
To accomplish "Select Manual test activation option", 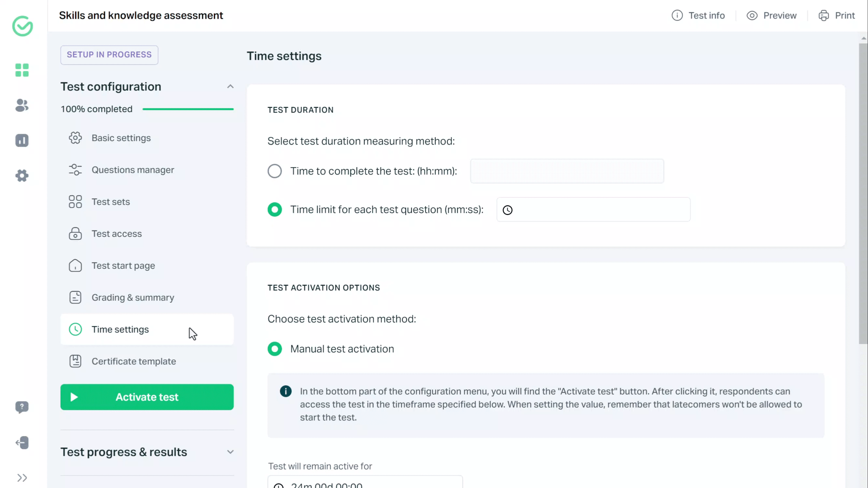I will (x=275, y=349).
